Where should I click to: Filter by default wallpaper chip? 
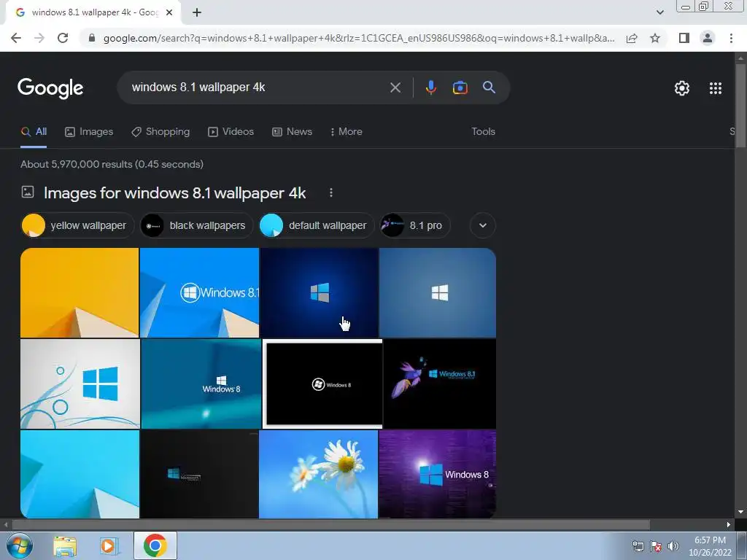pos(317,225)
